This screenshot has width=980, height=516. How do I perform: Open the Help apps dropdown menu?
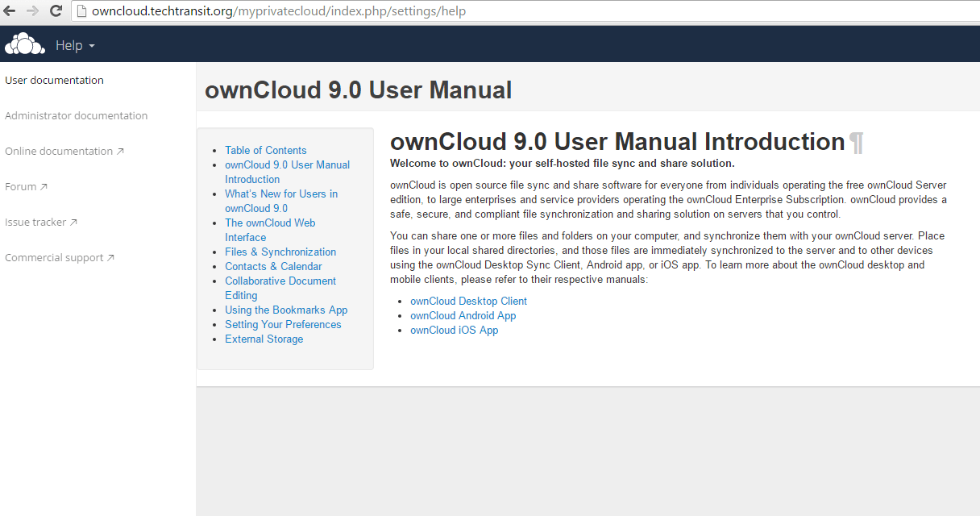click(75, 45)
